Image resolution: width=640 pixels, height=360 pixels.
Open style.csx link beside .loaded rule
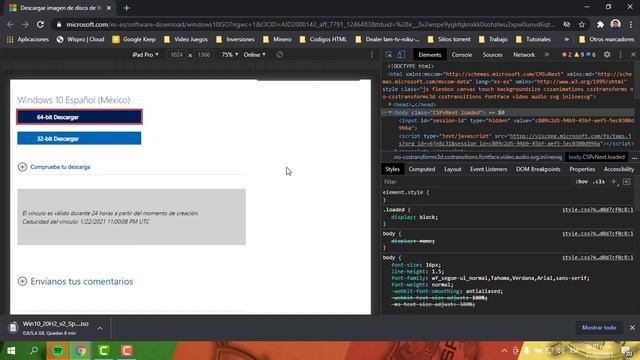click(x=598, y=210)
